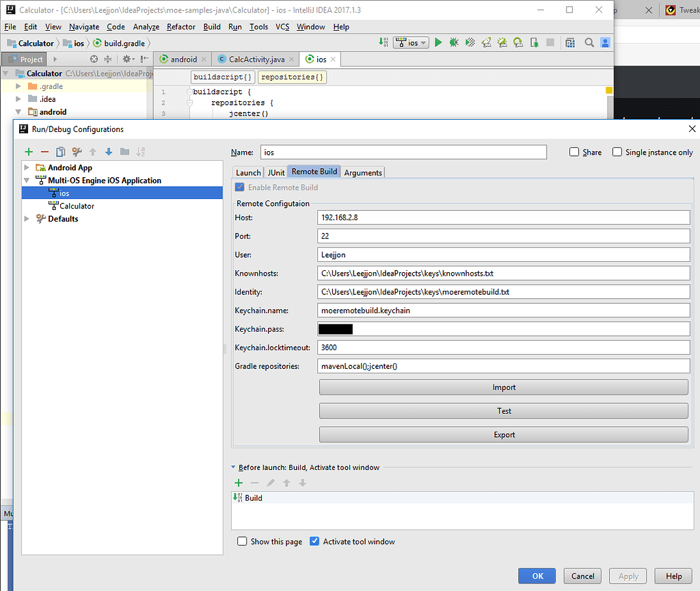The height and width of the screenshot is (591, 700).
Task: Click build.gradle breadcrumb in navigation bar
Action: pos(120,43)
